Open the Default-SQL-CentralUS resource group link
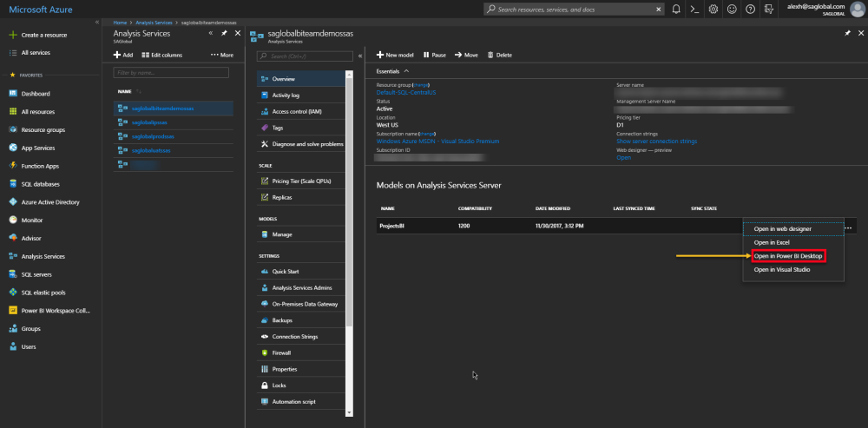 pos(406,93)
